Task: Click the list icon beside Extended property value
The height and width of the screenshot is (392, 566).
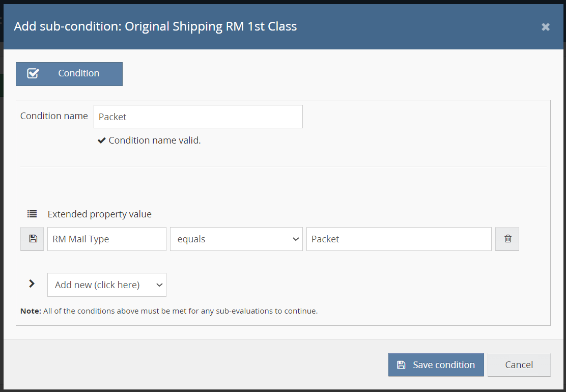Action: click(32, 214)
